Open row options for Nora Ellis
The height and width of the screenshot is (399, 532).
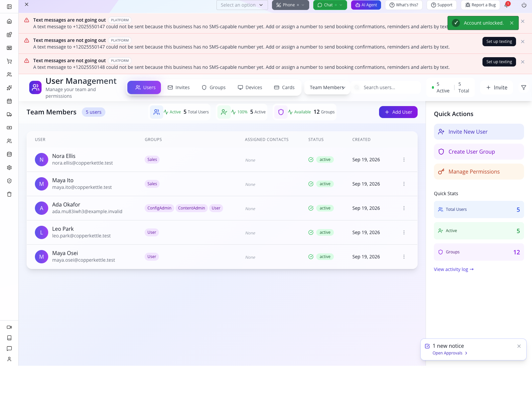click(404, 160)
